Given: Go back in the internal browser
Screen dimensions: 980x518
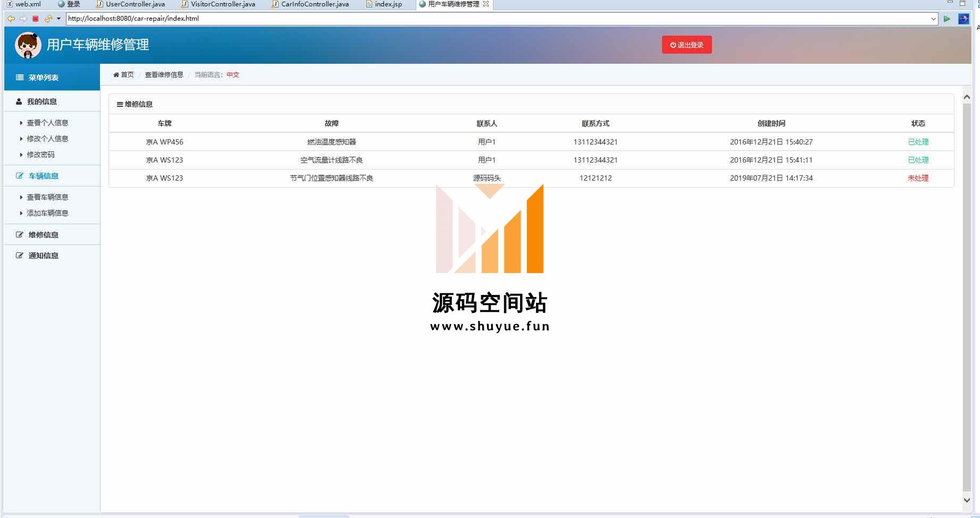Looking at the screenshot, I should (11, 19).
